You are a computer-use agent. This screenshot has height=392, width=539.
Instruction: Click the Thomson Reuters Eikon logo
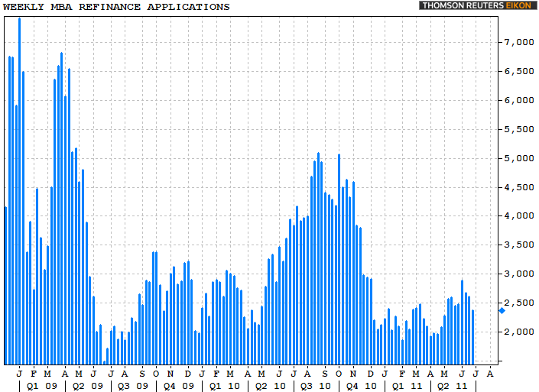[x=476, y=6]
